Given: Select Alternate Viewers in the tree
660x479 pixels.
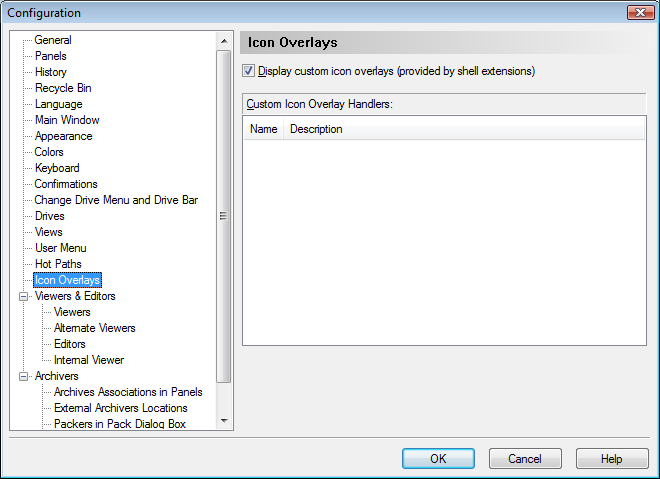Looking at the screenshot, I should pos(95,328).
